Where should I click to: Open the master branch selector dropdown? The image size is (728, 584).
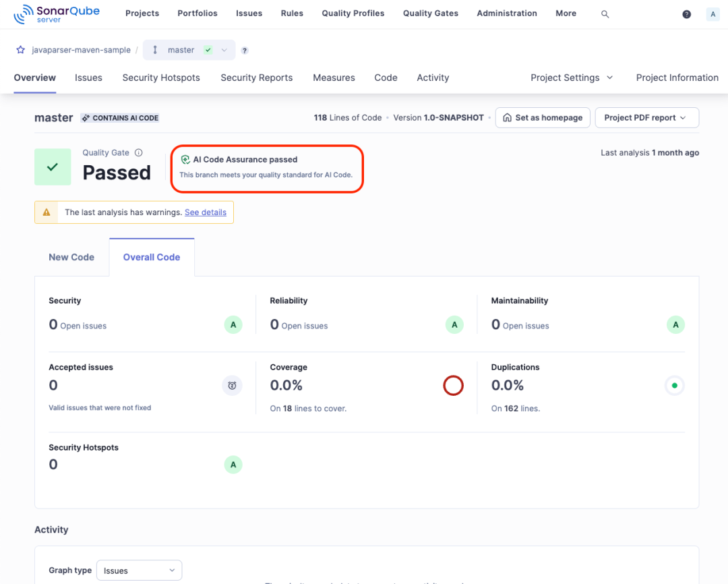point(189,49)
